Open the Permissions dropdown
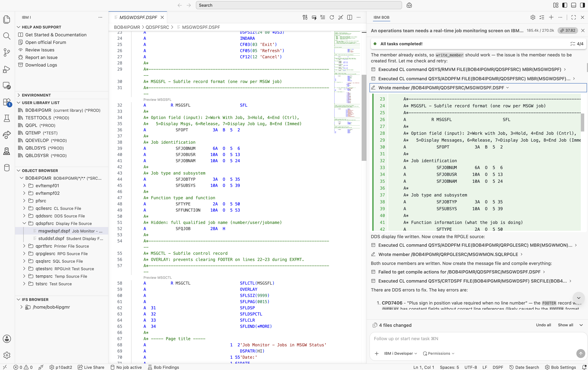Image resolution: width=588 pixels, height=370 pixels. click(x=439, y=353)
